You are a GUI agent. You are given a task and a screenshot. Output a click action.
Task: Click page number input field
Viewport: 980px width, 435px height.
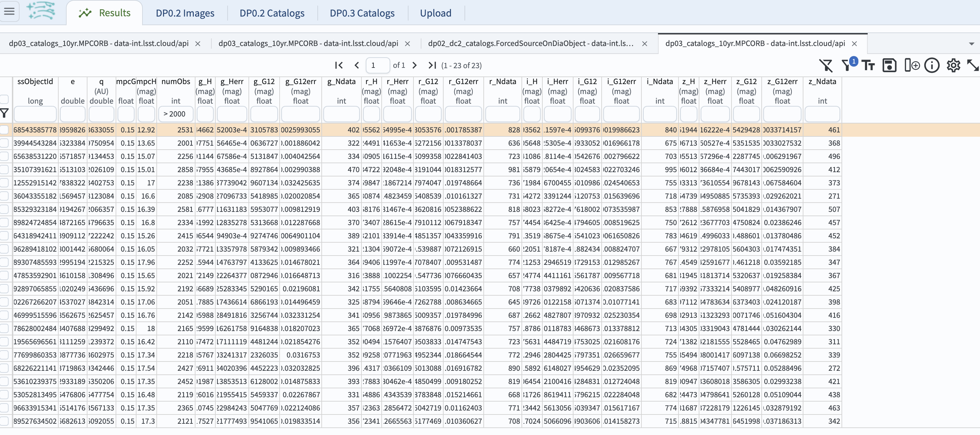(x=377, y=66)
